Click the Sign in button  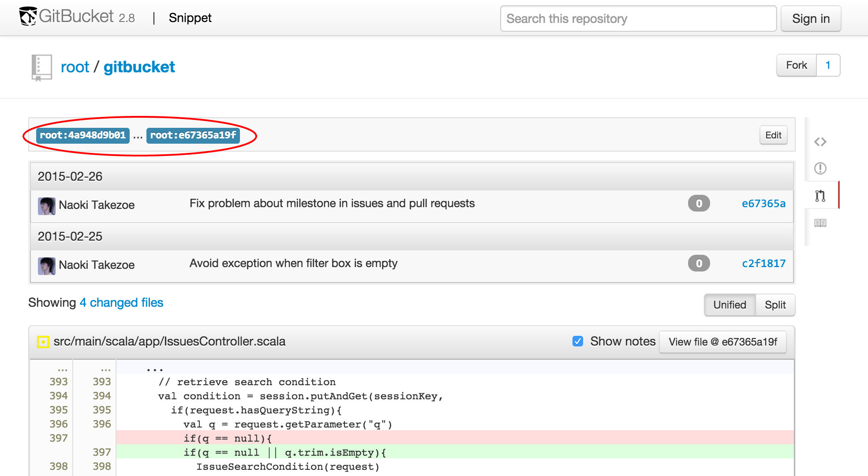coord(811,19)
